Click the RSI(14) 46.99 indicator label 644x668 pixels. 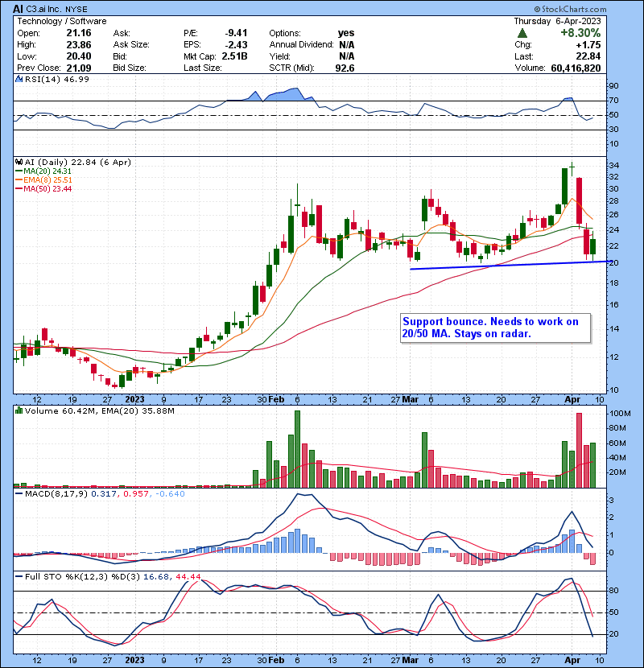point(57,79)
